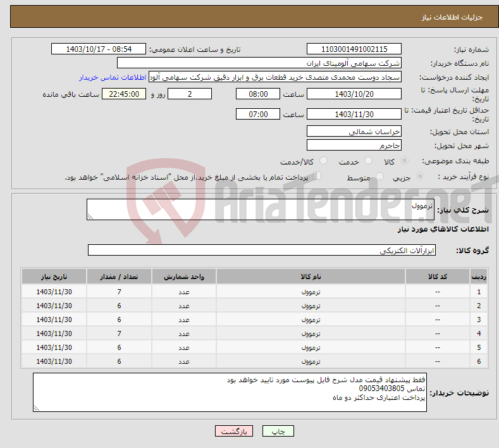Click the response deadline date 1403/10/20
Image resolution: width=499 pixels, height=448 pixels.
click(354, 94)
